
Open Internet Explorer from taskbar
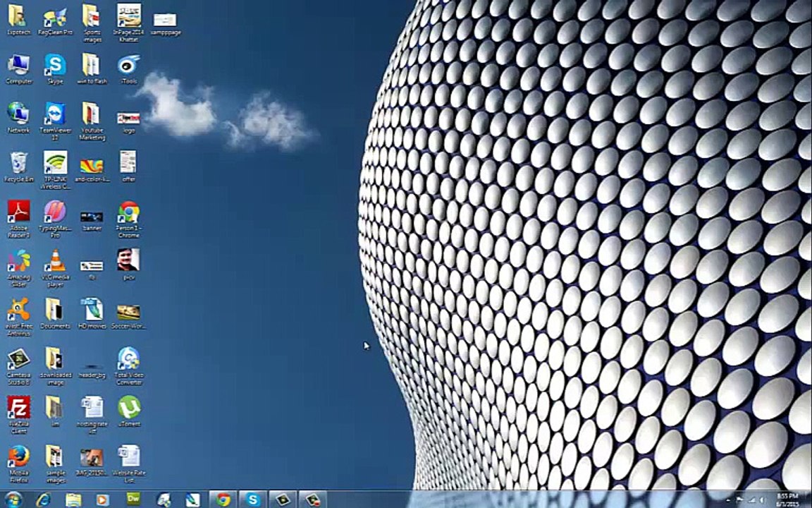(x=44, y=500)
